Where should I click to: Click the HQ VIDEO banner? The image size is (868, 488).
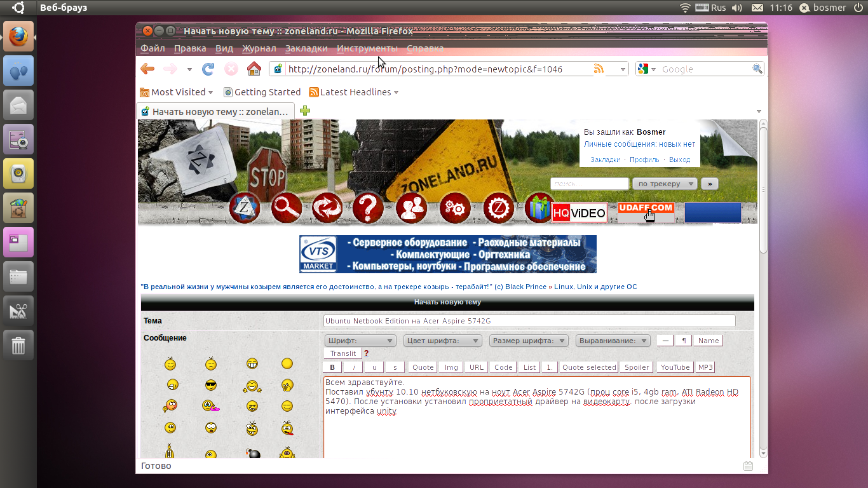point(579,213)
